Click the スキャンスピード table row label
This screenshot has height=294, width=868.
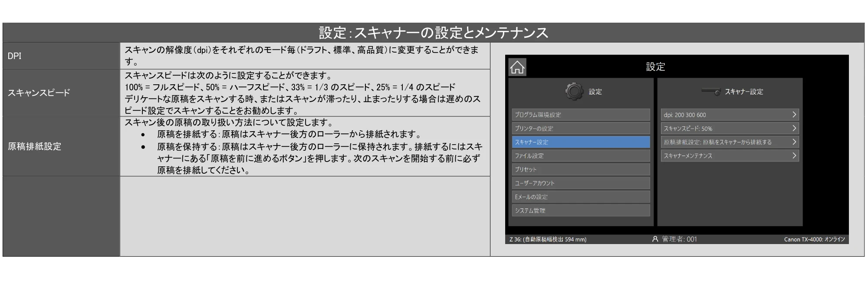pos(39,92)
